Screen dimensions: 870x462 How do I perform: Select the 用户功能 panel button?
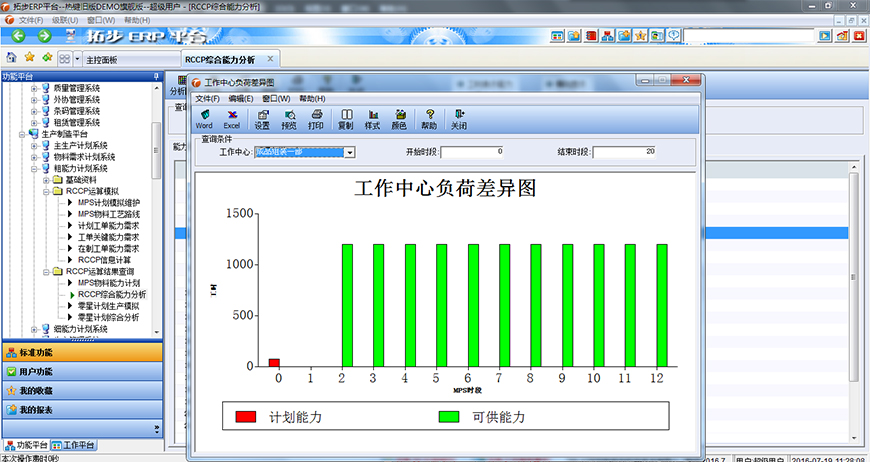point(80,371)
